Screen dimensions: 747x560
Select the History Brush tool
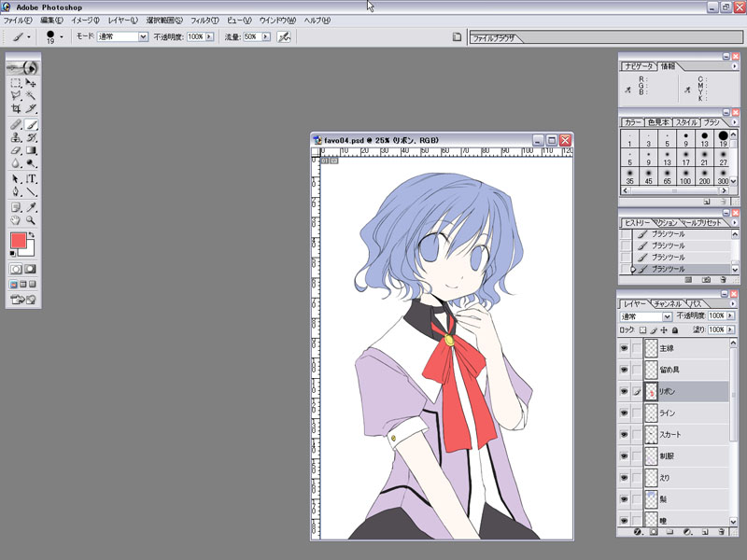tap(31, 137)
